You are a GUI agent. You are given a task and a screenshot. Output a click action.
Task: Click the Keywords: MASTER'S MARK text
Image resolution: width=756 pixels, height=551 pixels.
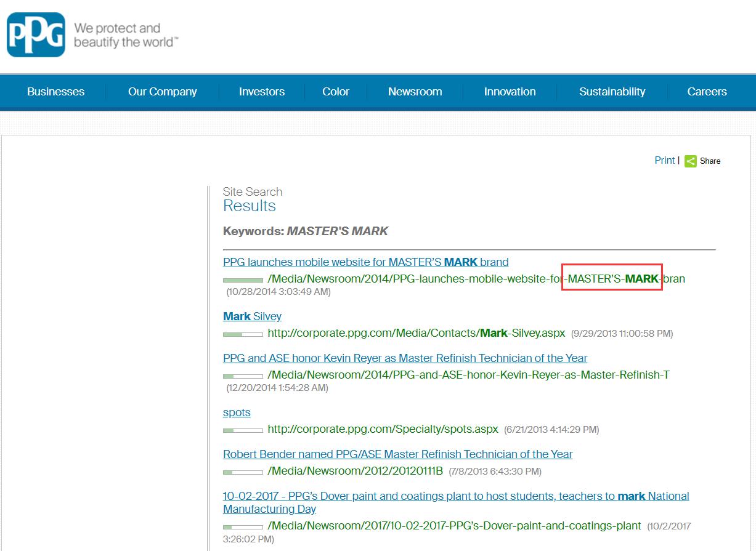click(306, 231)
